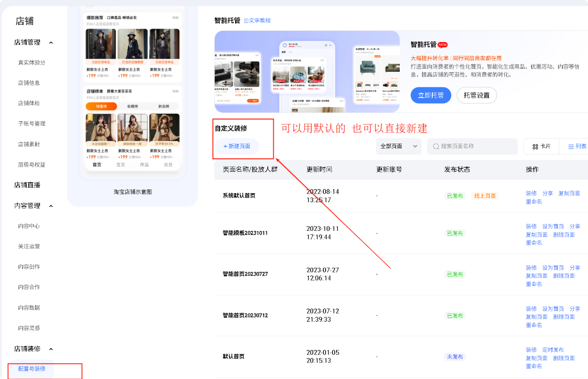Click 删除页面 for 智能首页20230712

coord(564,317)
